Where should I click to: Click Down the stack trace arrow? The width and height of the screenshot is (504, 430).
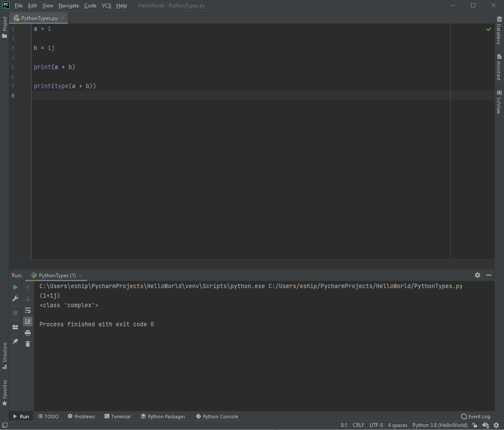click(28, 299)
